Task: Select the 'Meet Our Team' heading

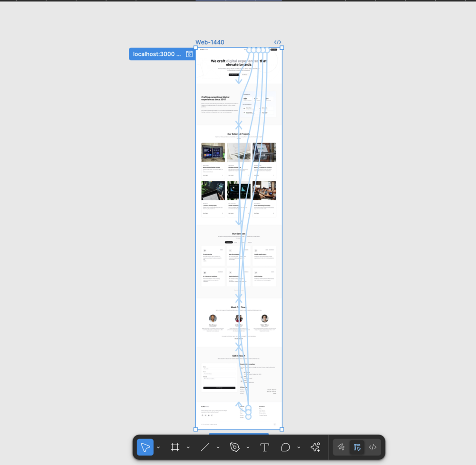Action: coord(239,307)
